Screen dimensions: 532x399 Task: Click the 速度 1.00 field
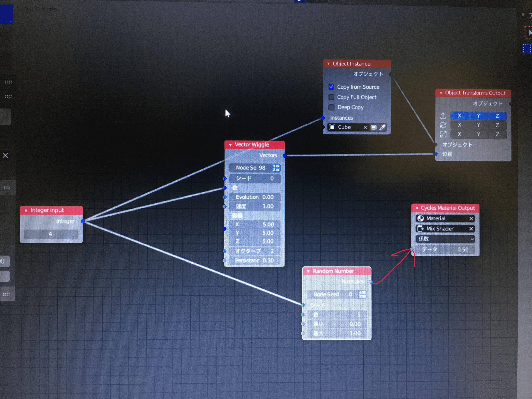tap(255, 206)
